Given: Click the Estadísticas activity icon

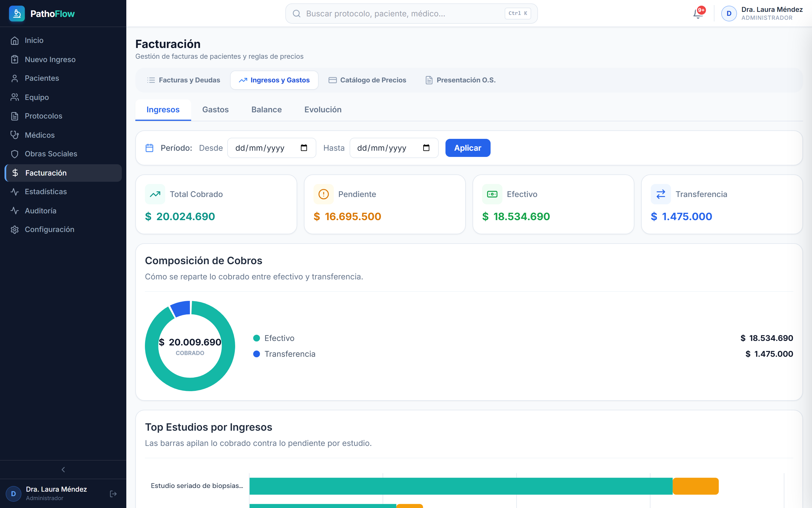Looking at the screenshot, I should 14,192.
